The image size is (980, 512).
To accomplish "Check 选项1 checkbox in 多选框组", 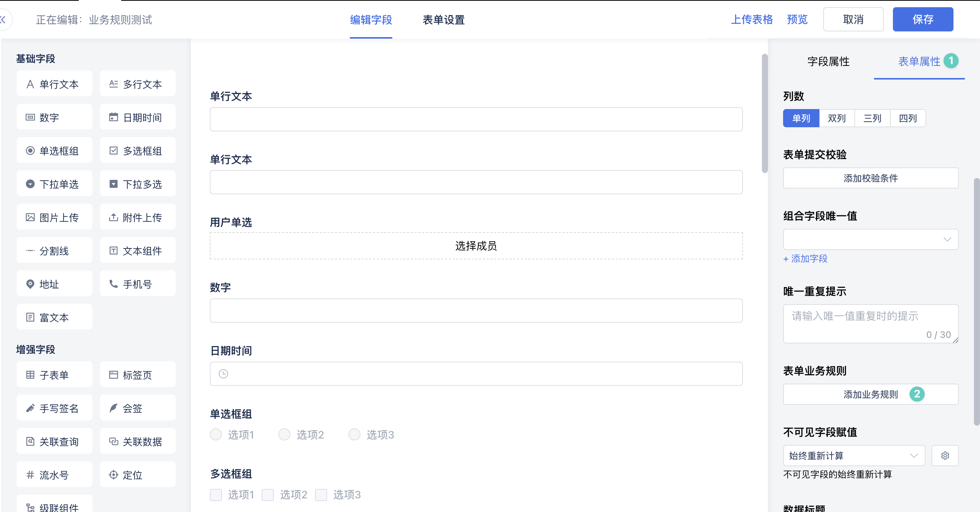I will click(216, 495).
